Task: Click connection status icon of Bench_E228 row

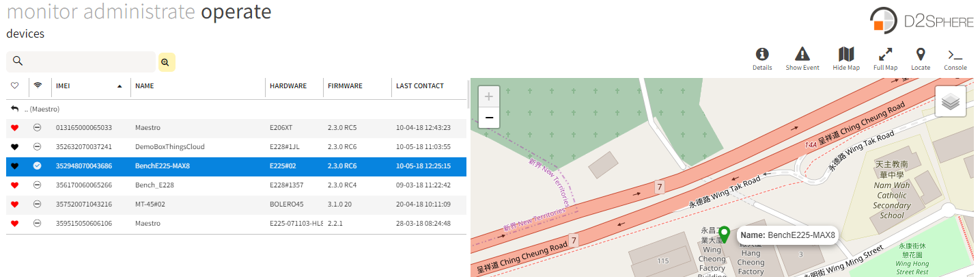Action: (38, 185)
